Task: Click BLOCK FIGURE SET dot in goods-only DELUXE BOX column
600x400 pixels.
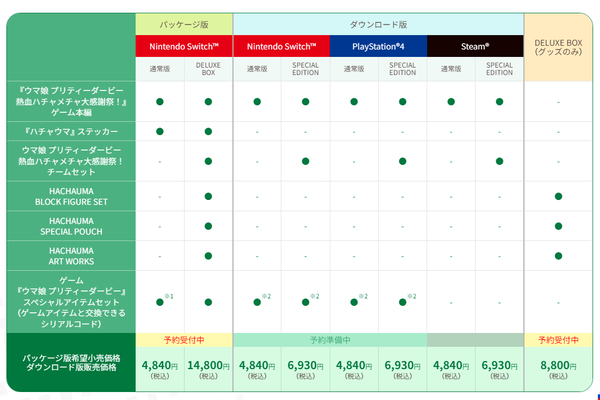Action: 558,196
